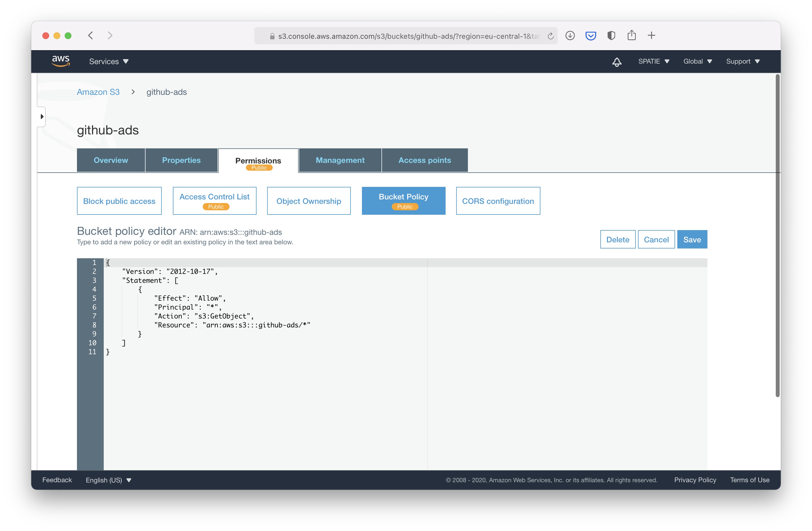Place cursor on the "Principal" policy line
The width and height of the screenshot is (812, 531).
coord(188,307)
